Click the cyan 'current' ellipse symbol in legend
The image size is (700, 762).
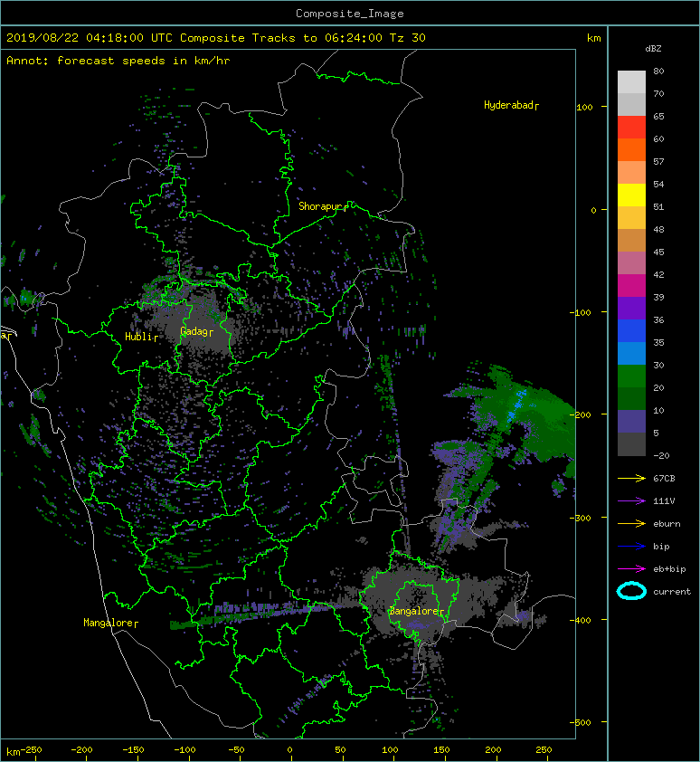631,592
